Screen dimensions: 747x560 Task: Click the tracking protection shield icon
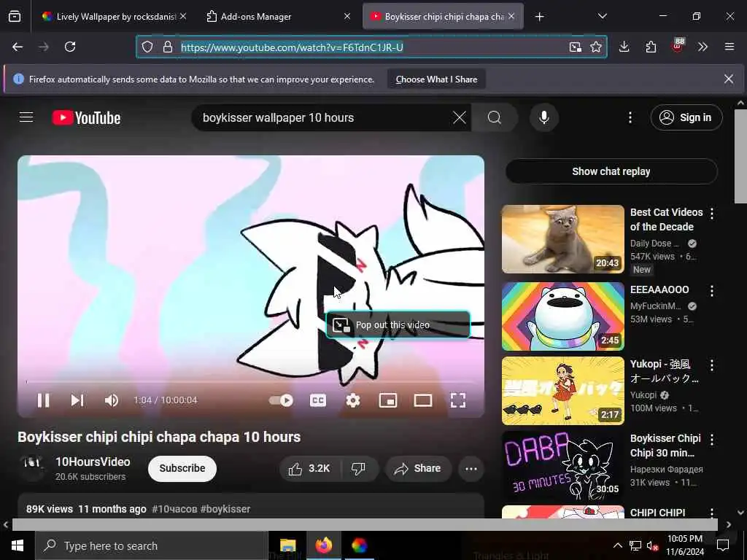(147, 47)
